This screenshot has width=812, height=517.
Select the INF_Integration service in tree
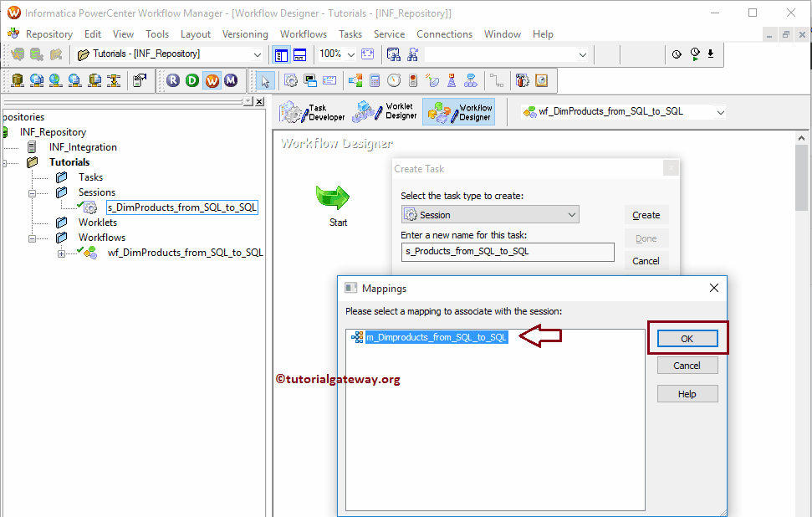(83, 147)
